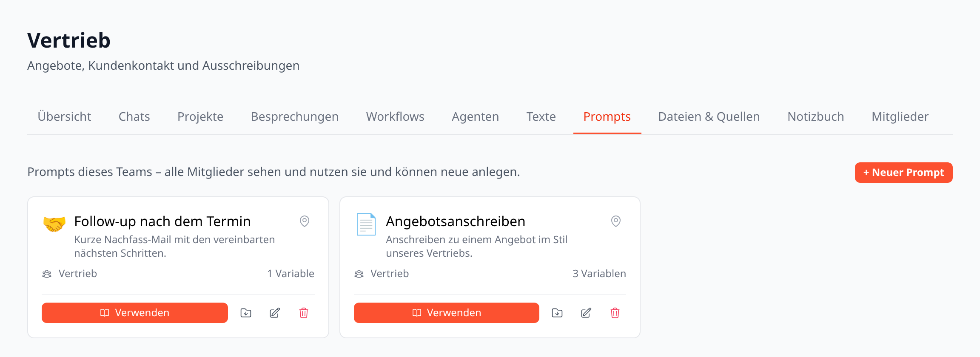Viewport: 980px width, 357px height.
Task: Edit the Follow-up nach dem Termin prompt
Action: click(x=275, y=313)
